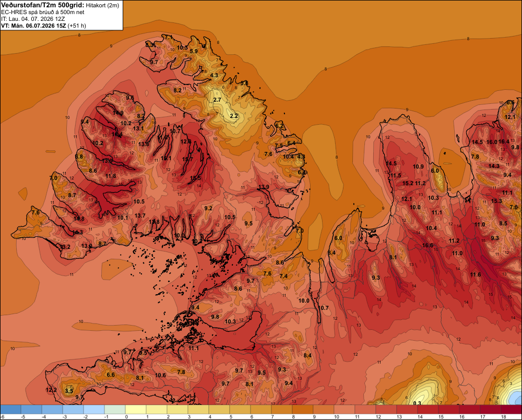Click the 2.2 temperature value on the glacier

(x=234, y=116)
